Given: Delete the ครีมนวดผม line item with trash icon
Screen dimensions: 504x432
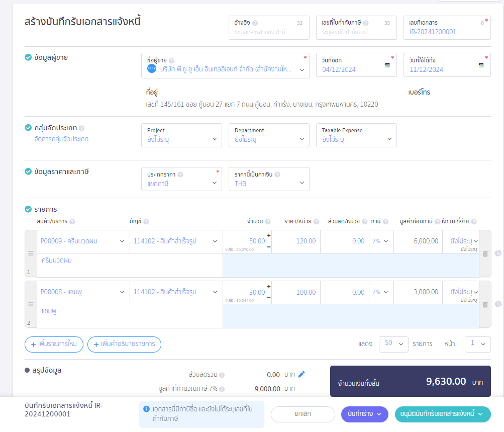Looking at the screenshot, I should click(484, 254).
